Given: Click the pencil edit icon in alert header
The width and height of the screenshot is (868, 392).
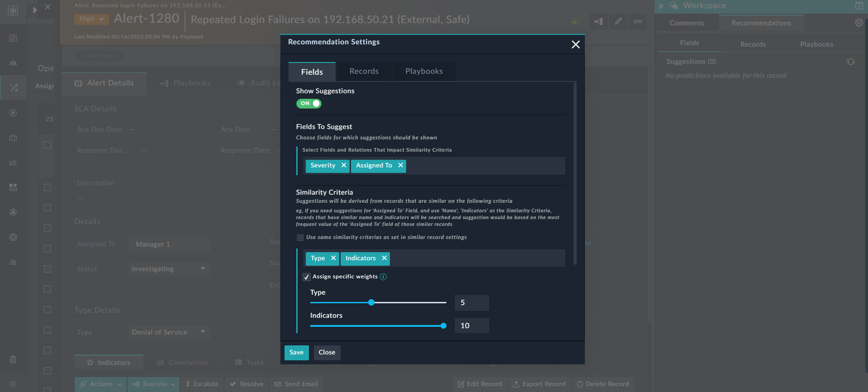Looking at the screenshot, I should click(618, 21).
